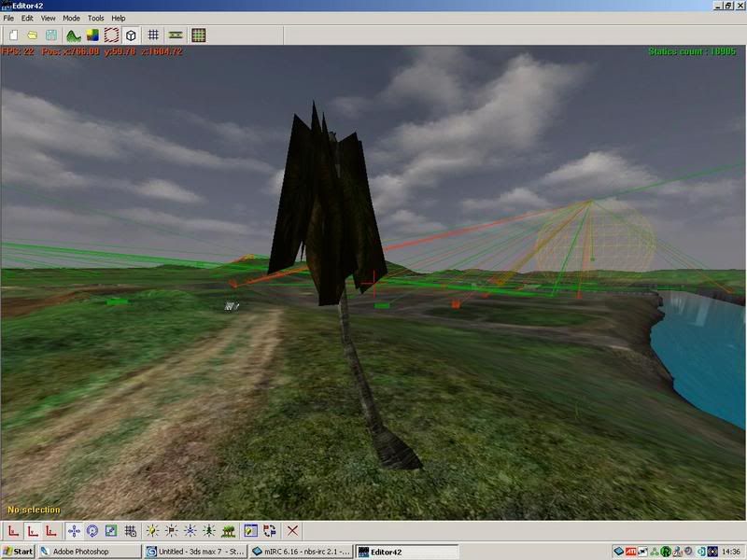Viewport: 747px width, 560px height.
Task: Click the colored grid map icon
Action: pos(198,35)
